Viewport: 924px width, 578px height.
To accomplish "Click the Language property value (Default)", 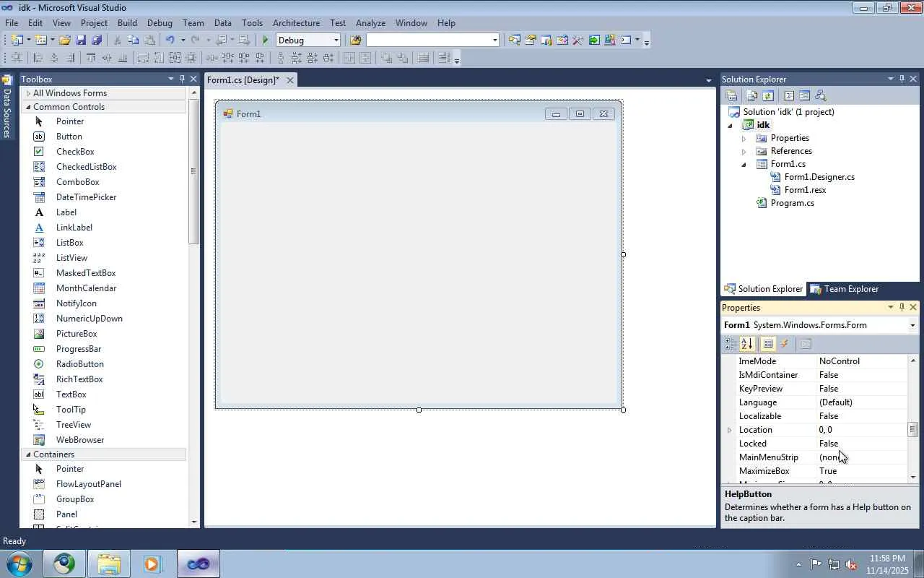I will click(x=836, y=402).
